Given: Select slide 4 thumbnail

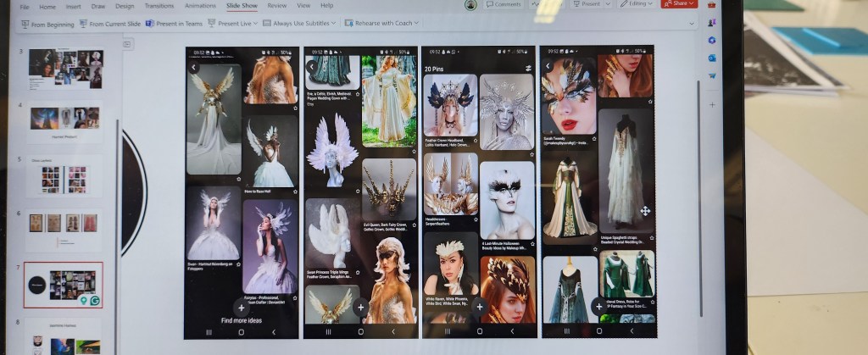Looking at the screenshot, I should (64, 119).
